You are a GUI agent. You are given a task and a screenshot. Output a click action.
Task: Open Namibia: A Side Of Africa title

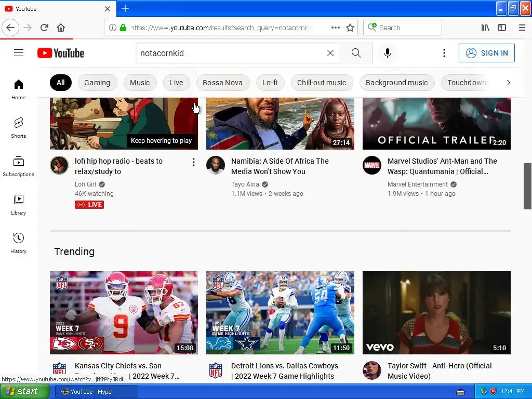click(x=280, y=166)
